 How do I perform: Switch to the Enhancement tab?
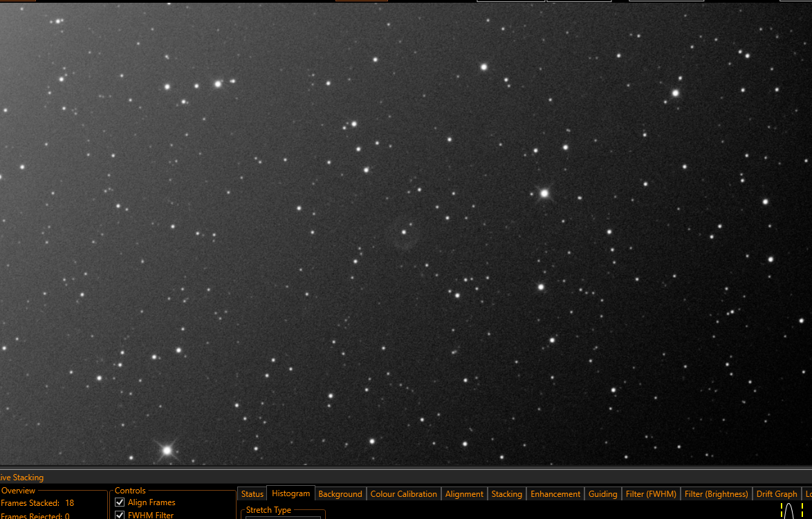tap(555, 494)
